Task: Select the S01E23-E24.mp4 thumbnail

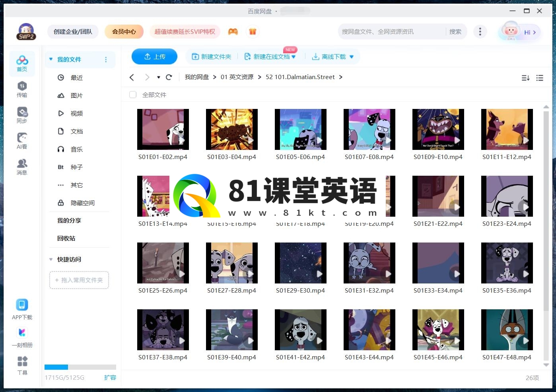Action: 507,196
